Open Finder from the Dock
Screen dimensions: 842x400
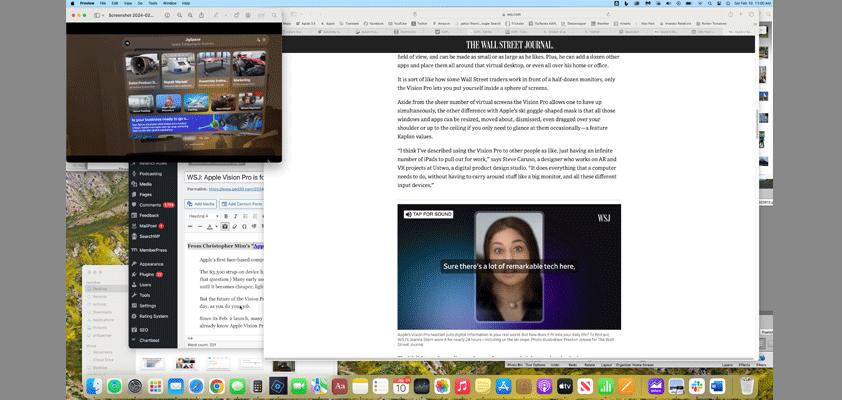coord(94,386)
